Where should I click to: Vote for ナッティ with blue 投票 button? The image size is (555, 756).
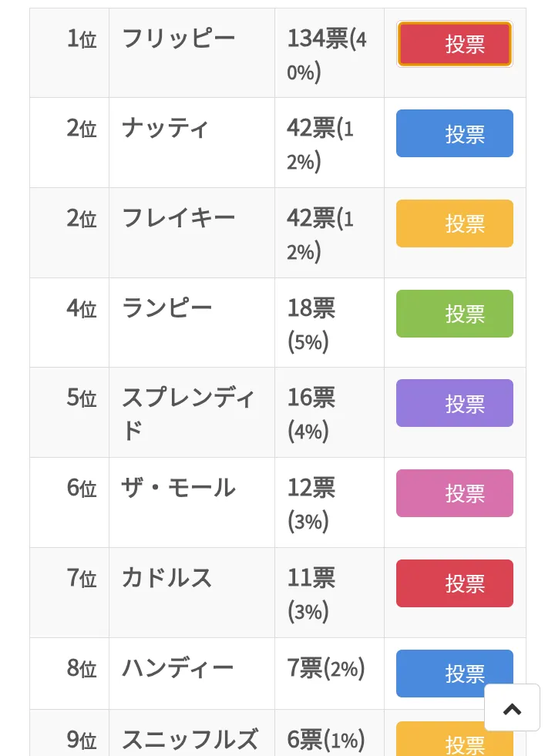pyautogui.click(x=454, y=133)
